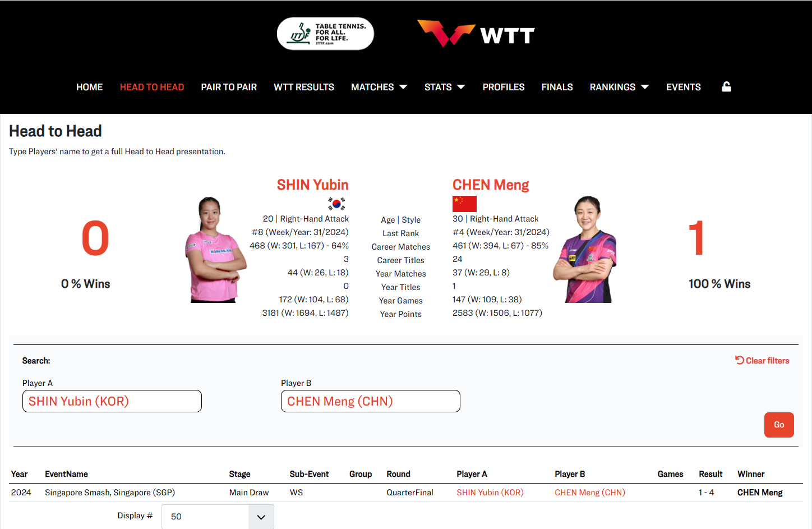
Task: Expand the STATS dropdown menu
Action: 445,87
